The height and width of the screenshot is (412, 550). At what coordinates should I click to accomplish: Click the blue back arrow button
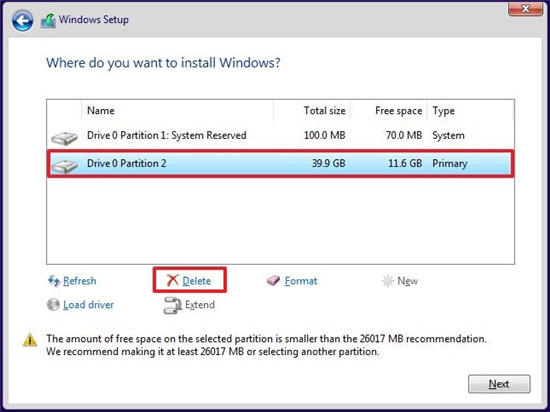click(22, 20)
